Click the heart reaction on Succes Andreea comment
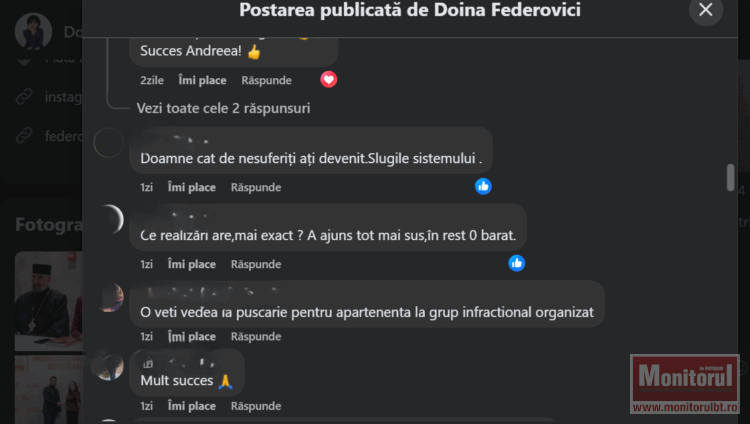This screenshot has width=750, height=424. tap(329, 79)
